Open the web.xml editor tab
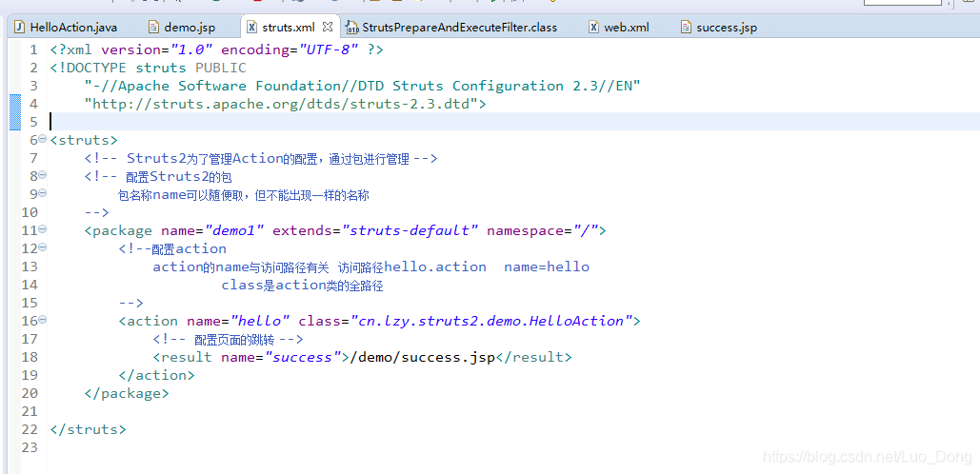The width and height of the screenshot is (980, 474). pos(619,28)
